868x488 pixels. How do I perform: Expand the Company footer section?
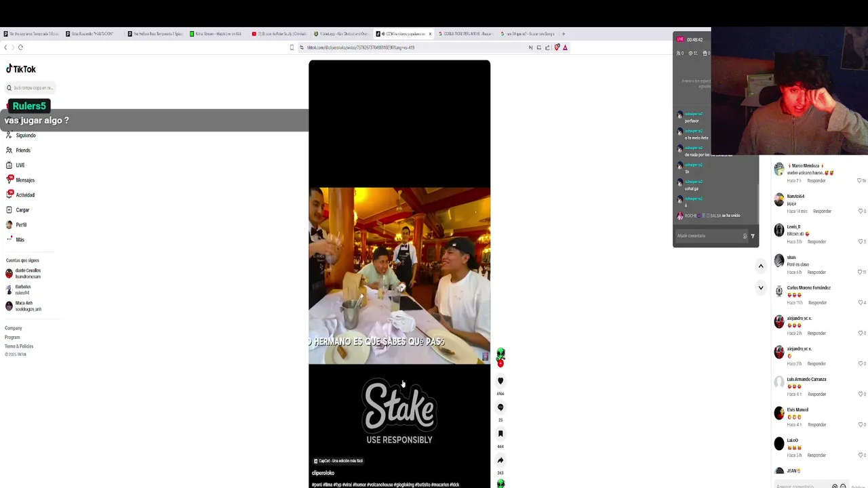click(x=14, y=328)
